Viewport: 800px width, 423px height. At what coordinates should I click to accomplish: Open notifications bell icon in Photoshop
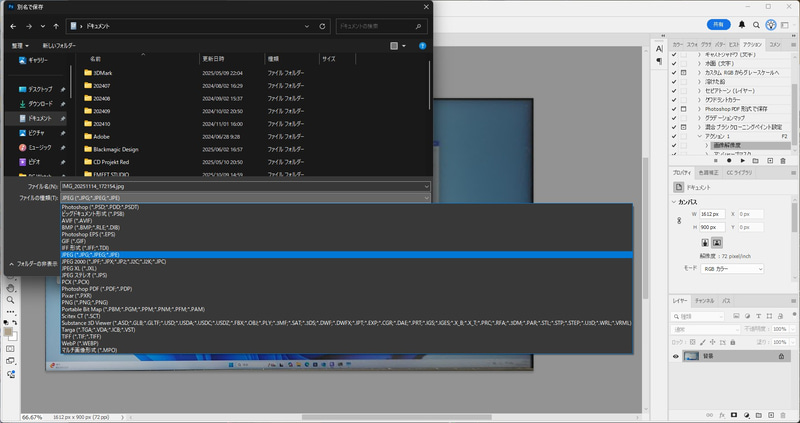tap(742, 24)
